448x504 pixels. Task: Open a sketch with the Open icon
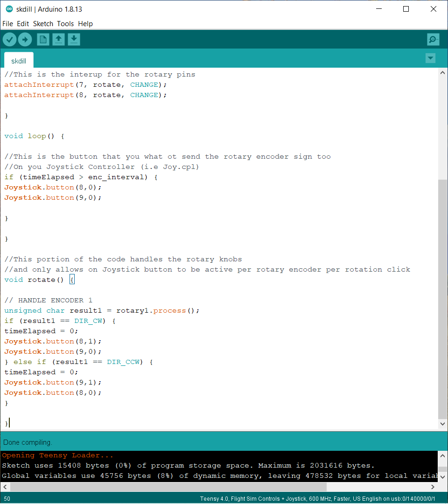(x=58, y=40)
